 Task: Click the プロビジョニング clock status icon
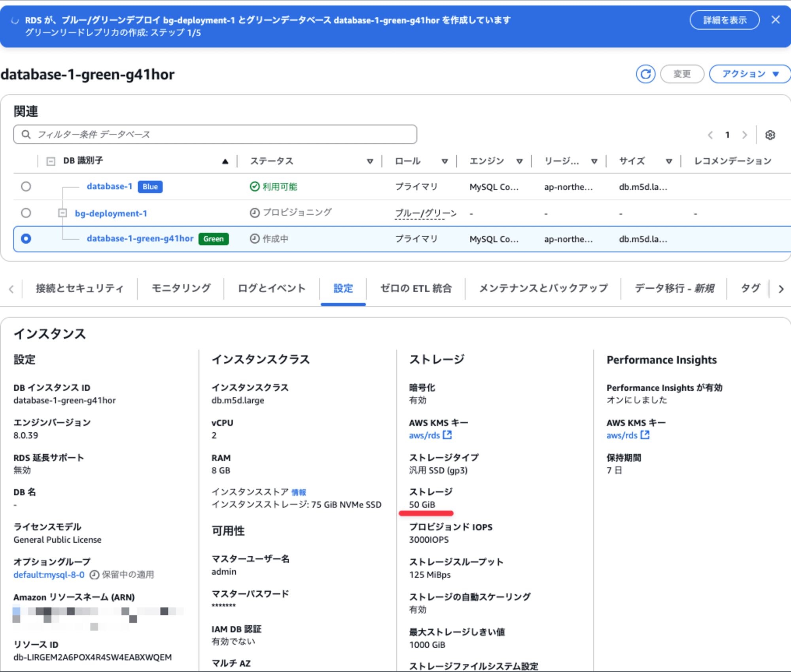254,213
